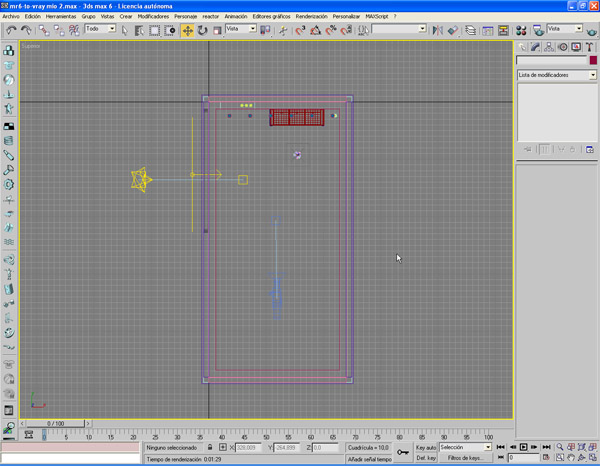This screenshot has height=466, width=600.
Task: Open the Schematic View icon
Action: coord(503,30)
